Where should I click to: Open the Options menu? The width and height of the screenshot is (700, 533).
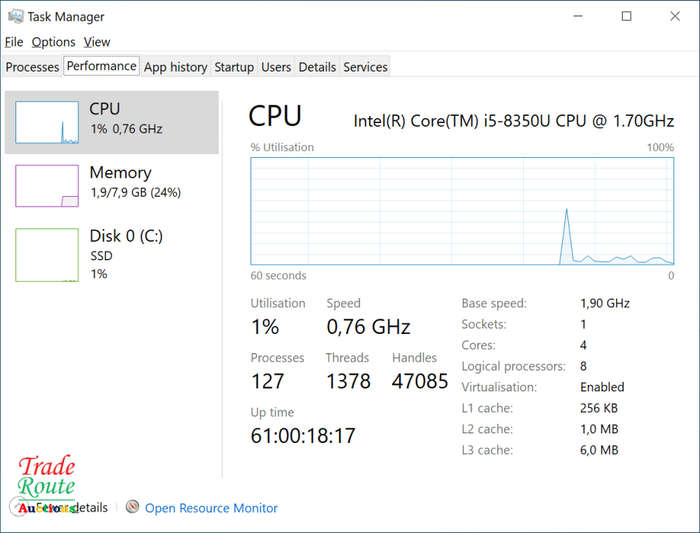pyautogui.click(x=54, y=42)
